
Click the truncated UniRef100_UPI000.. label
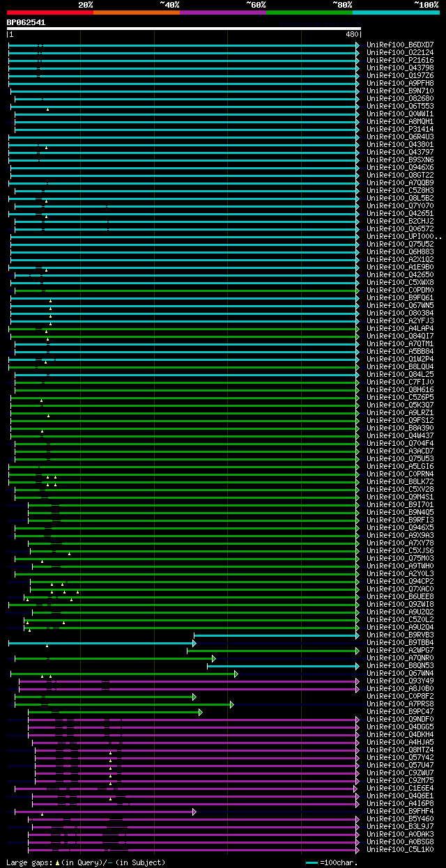pyautogui.click(x=404, y=236)
